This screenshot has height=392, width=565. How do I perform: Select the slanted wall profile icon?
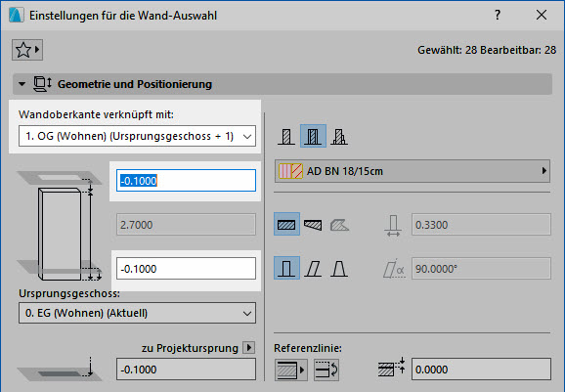coord(313,269)
